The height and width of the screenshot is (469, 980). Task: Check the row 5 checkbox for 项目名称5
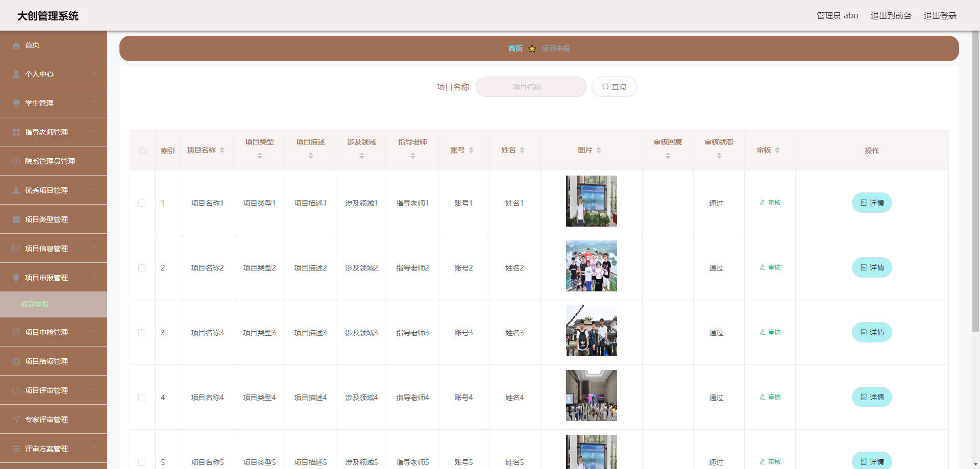(x=142, y=463)
